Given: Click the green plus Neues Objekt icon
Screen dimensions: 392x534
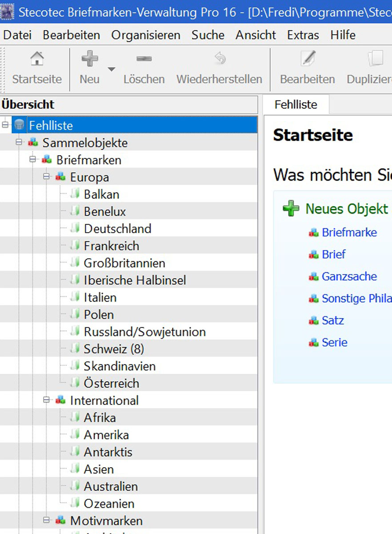Looking at the screenshot, I should coord(291,208).
